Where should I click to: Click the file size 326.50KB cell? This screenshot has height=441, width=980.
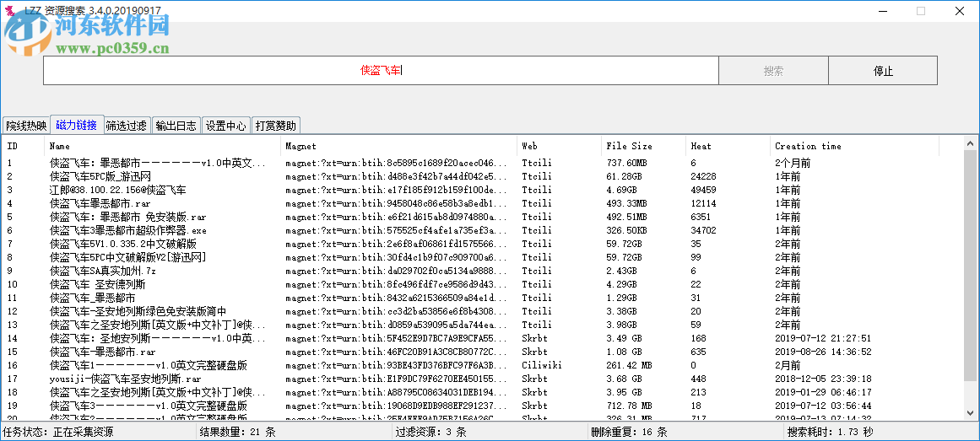[x=627, y=230]
